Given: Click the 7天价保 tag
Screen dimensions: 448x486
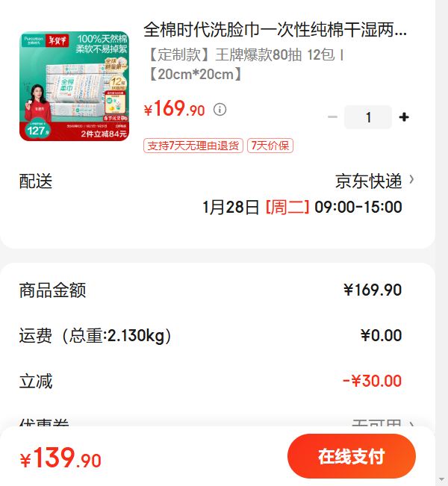Looking at the screenshot, I should 270,146.
